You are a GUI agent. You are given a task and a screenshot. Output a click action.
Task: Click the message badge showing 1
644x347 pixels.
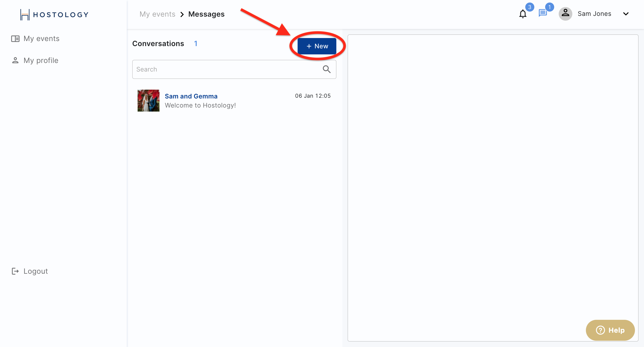pos(550,7)
